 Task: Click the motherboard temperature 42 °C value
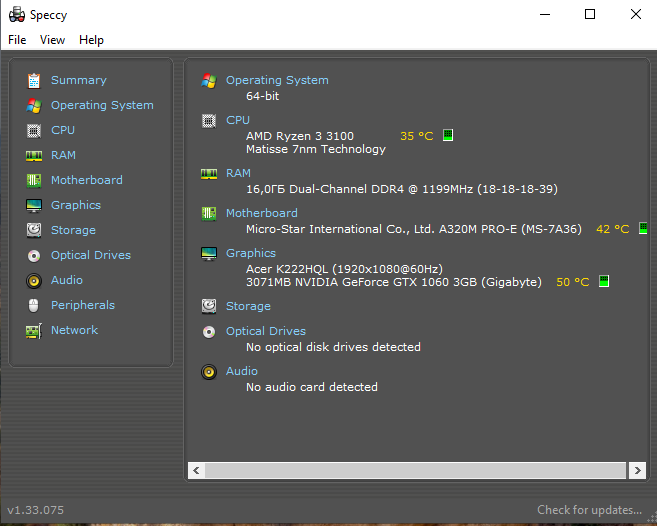[x=613, y=229]
